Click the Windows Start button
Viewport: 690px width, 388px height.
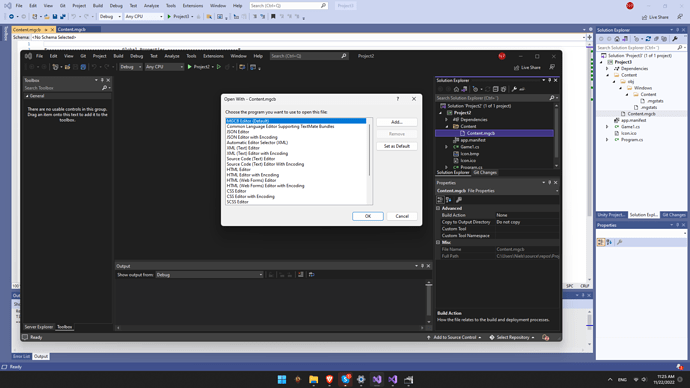[282, 380]
